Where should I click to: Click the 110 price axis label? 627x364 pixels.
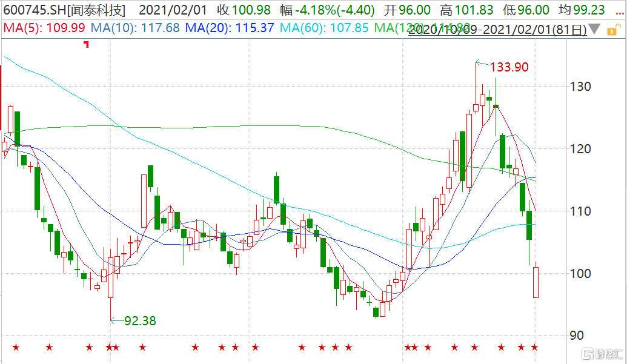[580, 211]
